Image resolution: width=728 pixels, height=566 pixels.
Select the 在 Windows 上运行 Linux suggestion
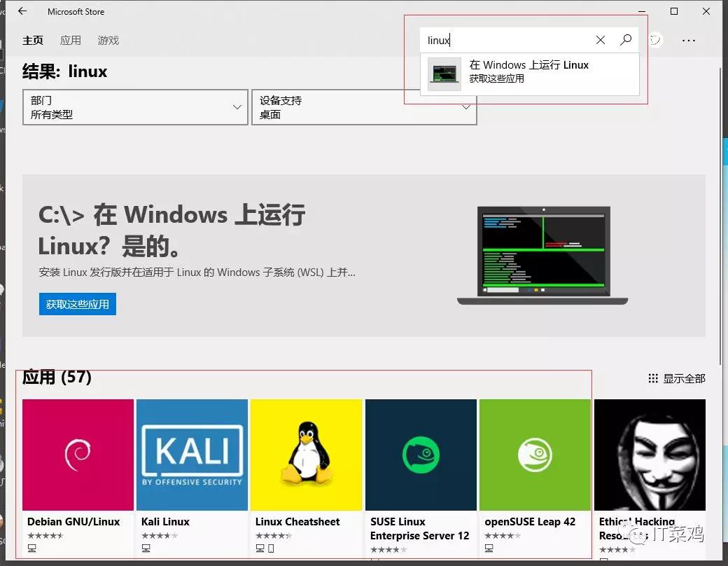(x=529, y=71)
